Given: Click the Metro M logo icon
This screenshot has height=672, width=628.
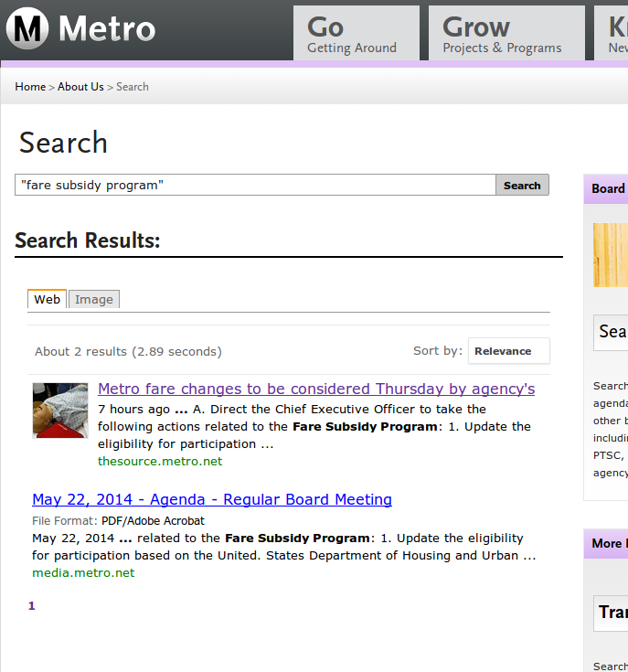Looking at the screenshot, I should point(27,28).
